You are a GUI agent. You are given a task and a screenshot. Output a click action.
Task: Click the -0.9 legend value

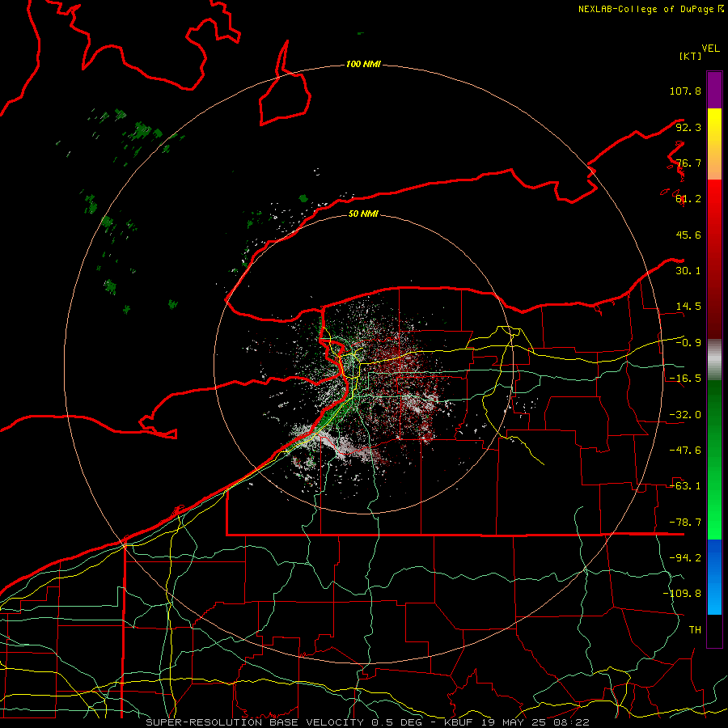point(688,343)
